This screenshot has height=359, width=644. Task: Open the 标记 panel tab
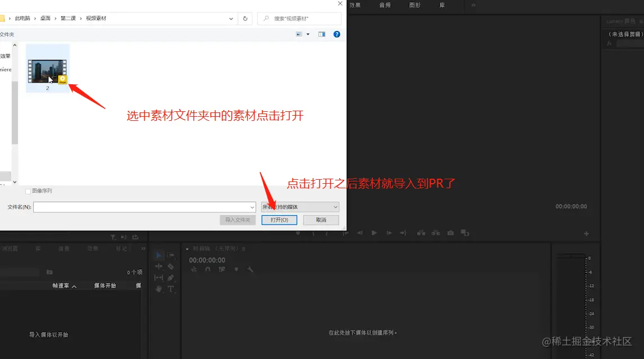click(x=122, y=248)
